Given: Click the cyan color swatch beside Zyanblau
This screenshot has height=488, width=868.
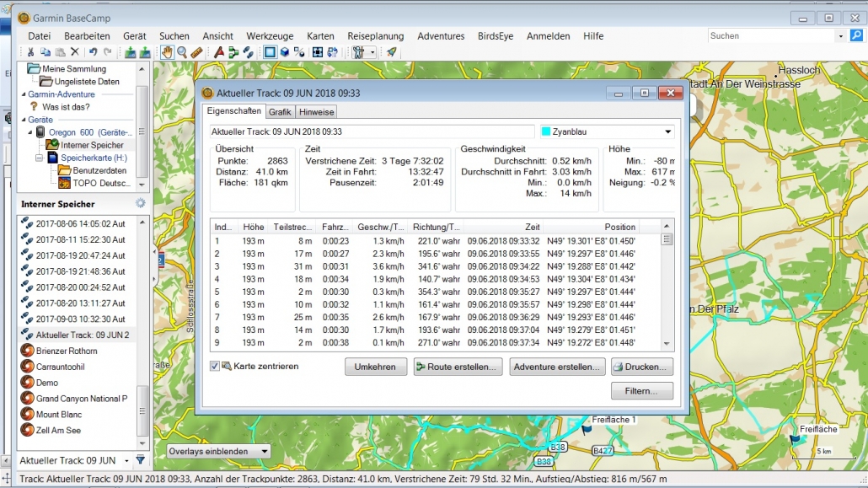Looking at the screenshot, I should pyautogui.click(x=546, y=131).
